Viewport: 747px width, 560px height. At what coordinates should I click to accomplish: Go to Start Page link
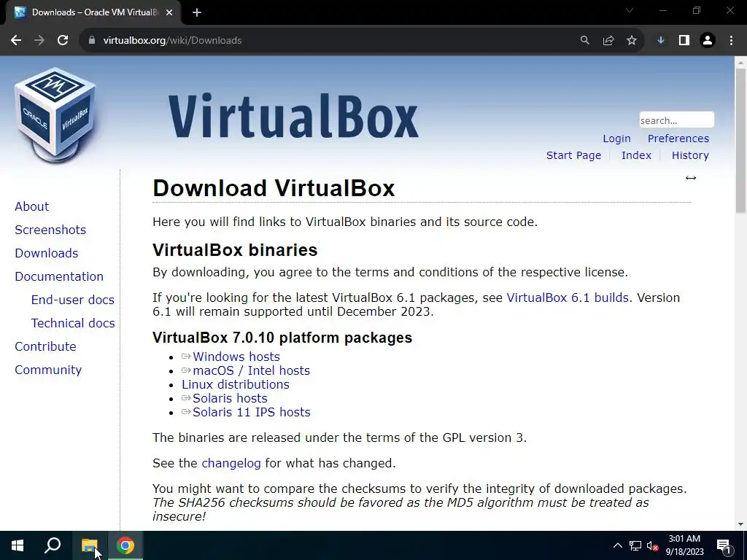point(573,155)
